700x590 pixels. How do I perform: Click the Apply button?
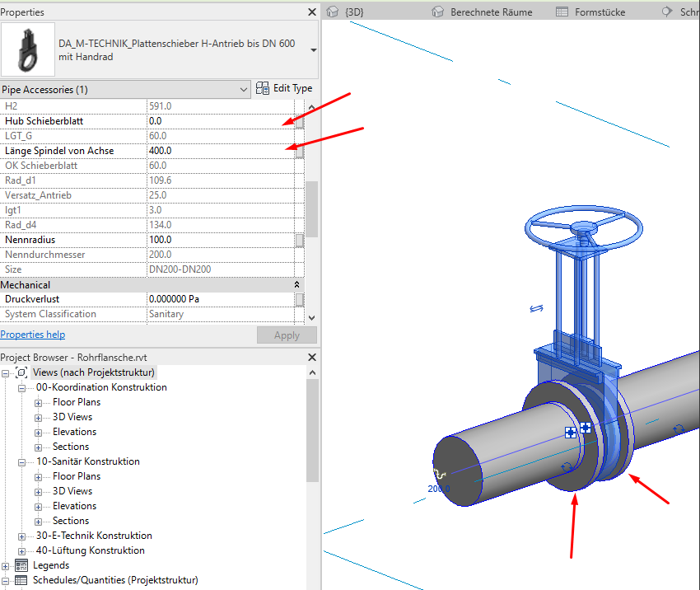[x=286, y=335]
